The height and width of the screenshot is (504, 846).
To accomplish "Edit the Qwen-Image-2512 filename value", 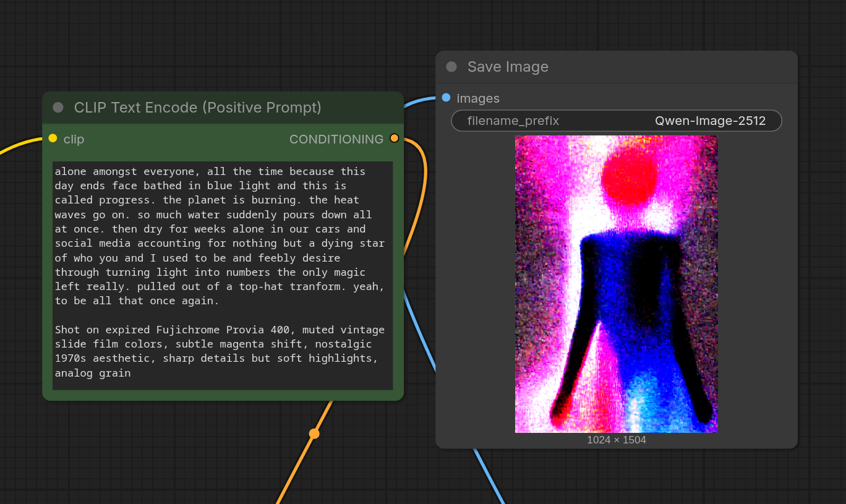I will click(x=710, y=121).
